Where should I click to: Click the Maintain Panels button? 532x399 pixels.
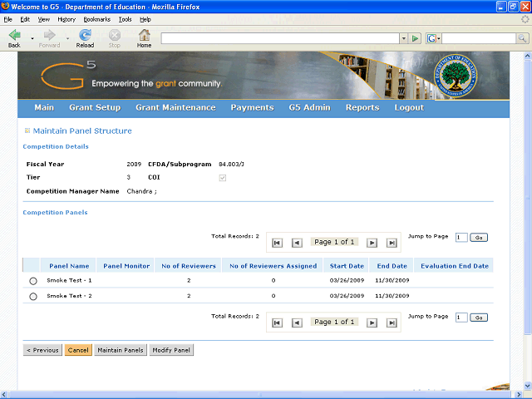[121, 350]
